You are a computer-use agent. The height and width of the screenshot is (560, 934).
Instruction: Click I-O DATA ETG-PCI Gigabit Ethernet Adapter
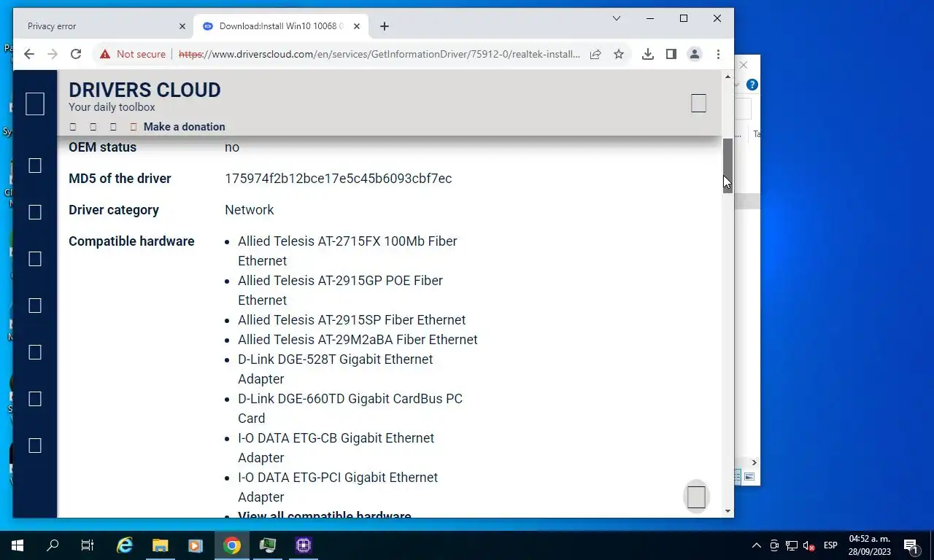(x=338, y=487)
